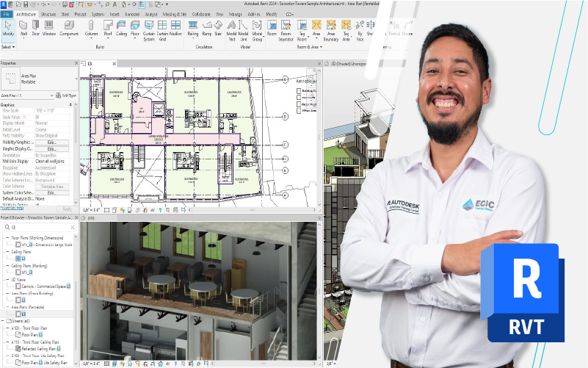Pick the Door tool

pos(36,29)
